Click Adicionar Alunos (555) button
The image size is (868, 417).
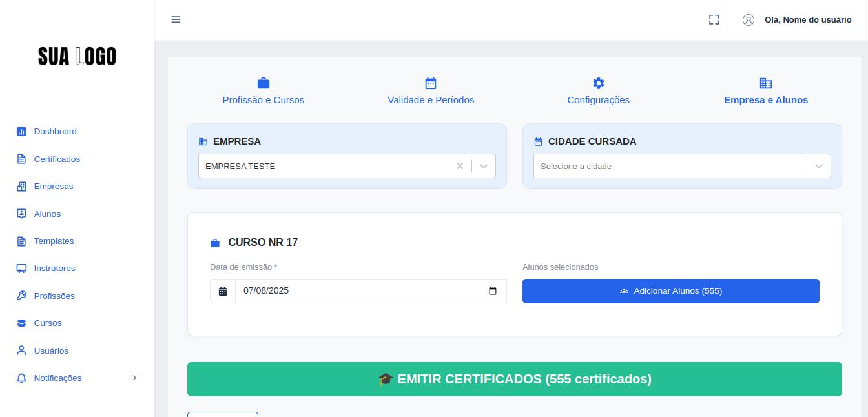(x=670, y=291)
